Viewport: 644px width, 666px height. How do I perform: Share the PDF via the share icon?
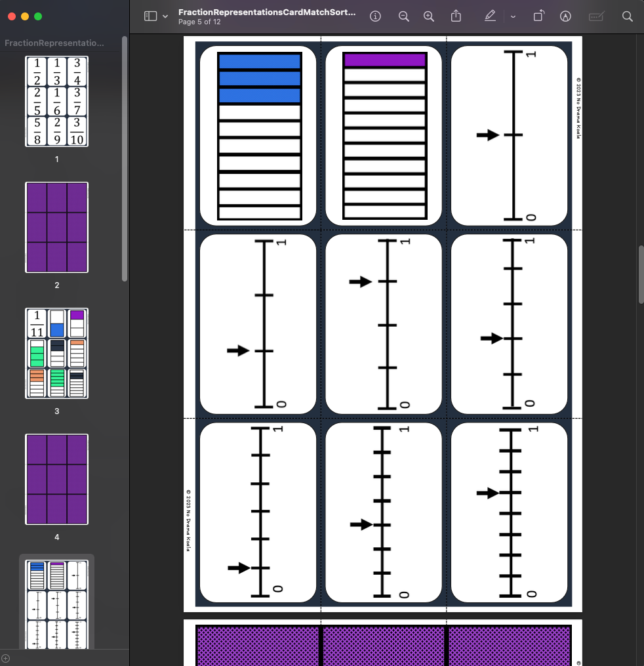click(x=456, y=16)
